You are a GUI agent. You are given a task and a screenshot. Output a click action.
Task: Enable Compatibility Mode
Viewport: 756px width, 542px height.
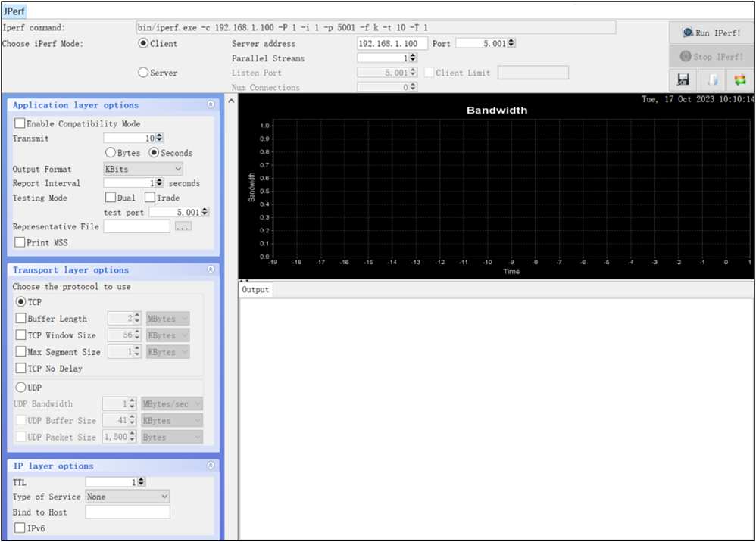pyautogui.click(x=20, y=123)
